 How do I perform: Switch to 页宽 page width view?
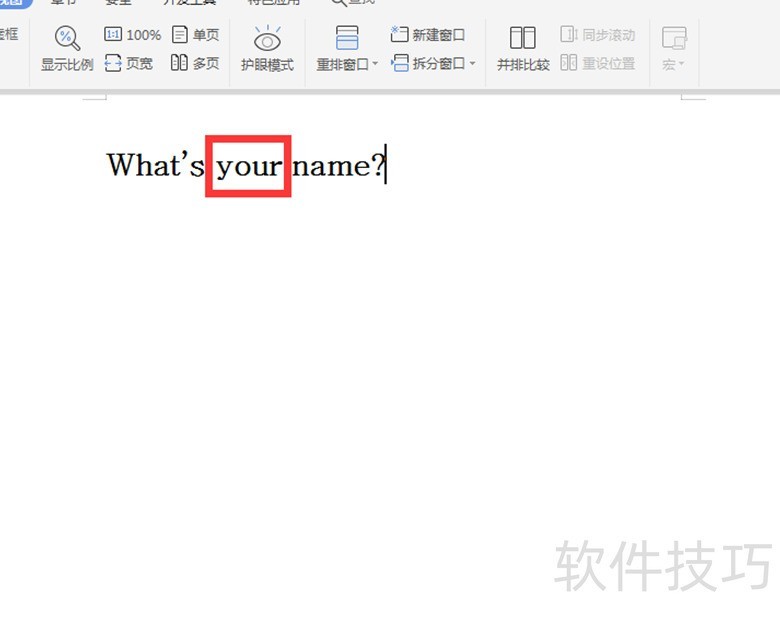pyautogui.click(x=129, y=64)
